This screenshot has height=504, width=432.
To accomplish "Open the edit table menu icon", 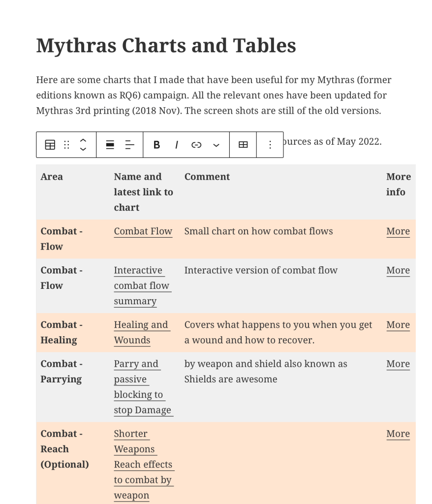I will [243, 145].
